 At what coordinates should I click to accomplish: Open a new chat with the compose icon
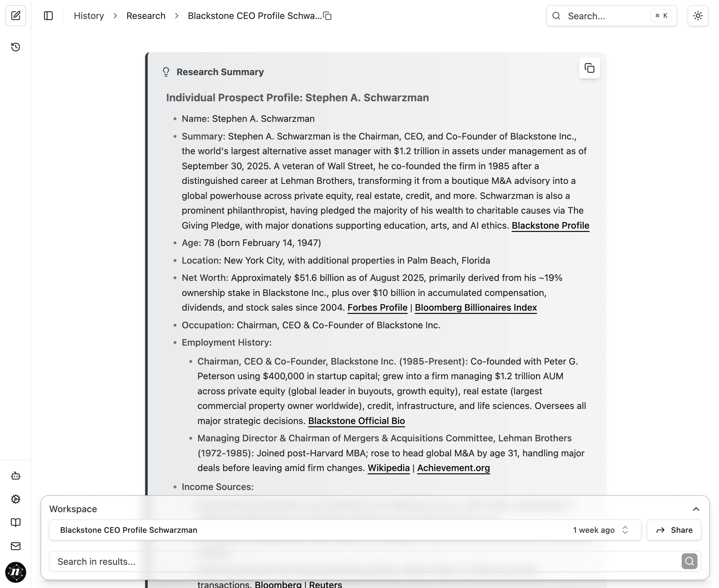(16, 16)
